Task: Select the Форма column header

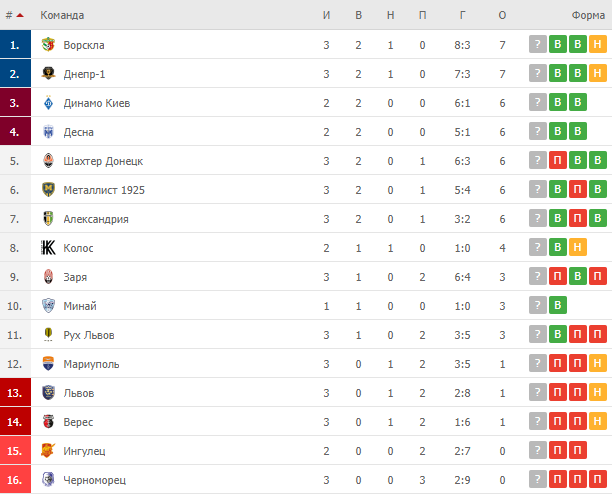Action: pyautogui.click(x=588, y=15)
